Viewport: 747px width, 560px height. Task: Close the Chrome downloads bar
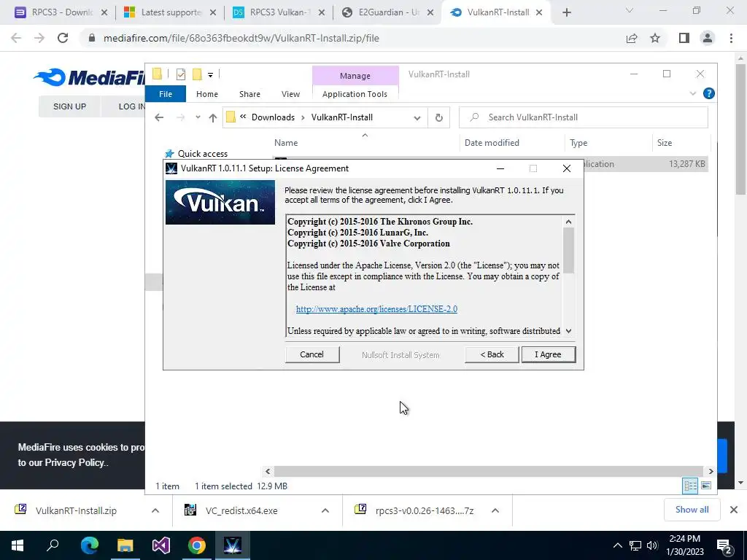click(734, 510)
